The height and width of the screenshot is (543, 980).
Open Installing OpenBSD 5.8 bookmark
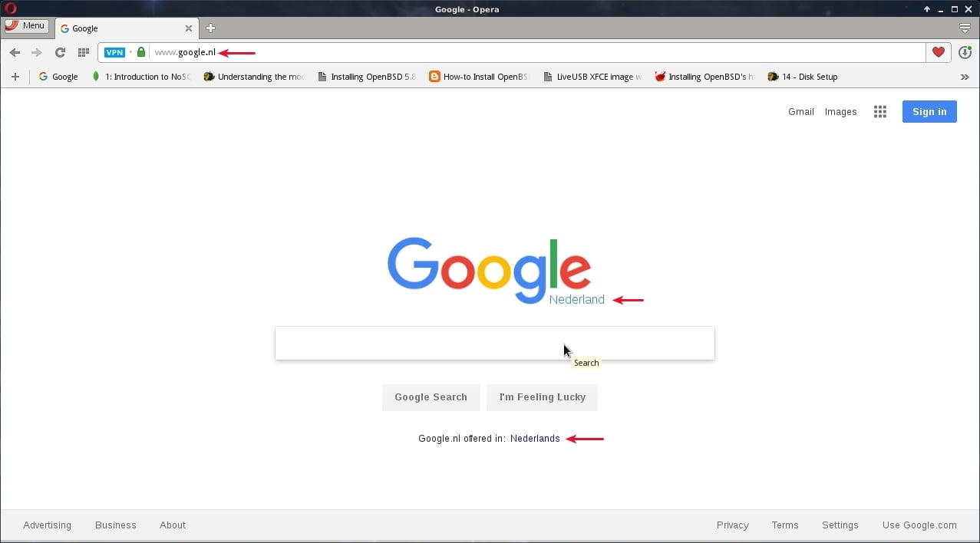(367, 77)
